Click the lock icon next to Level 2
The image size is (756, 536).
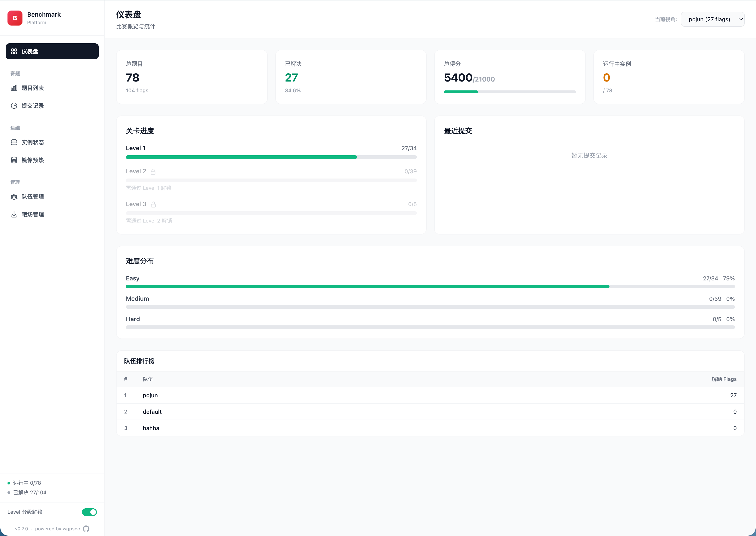[153, 172]
